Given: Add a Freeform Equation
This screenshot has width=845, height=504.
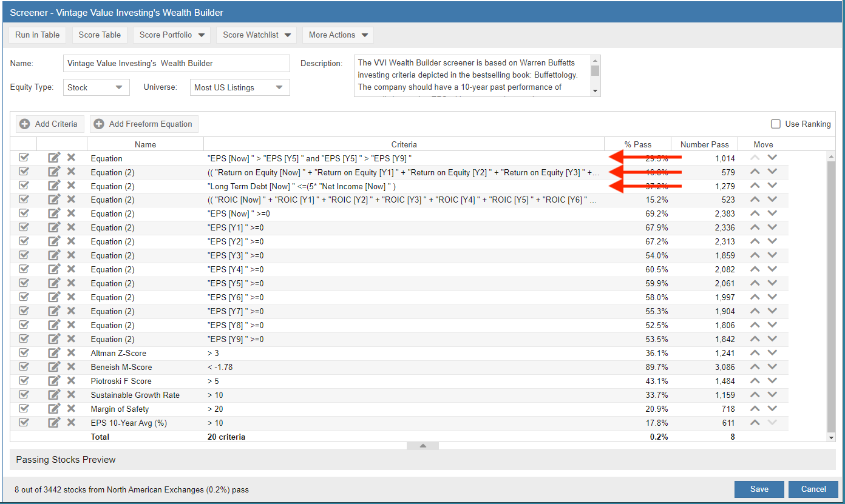Looking at the screenshot, I should tap(144, 124).
